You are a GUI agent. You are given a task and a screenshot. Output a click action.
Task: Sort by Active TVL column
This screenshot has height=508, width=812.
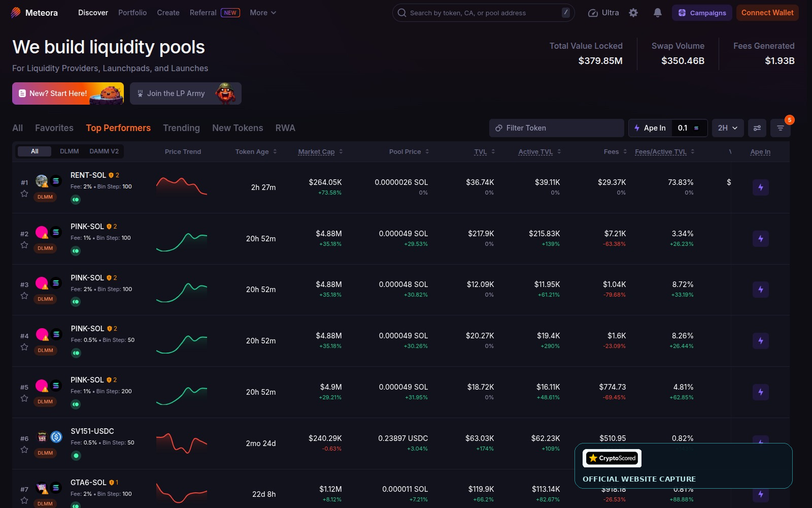click(540, 151)
